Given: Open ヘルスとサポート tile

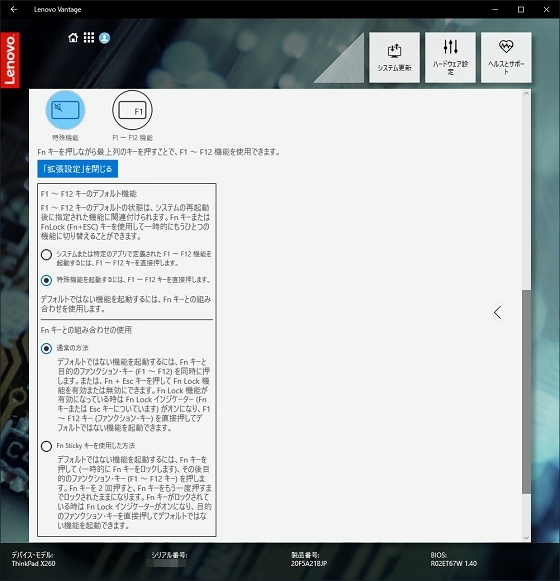Looking at the screenshot, I should pos(506,57).
